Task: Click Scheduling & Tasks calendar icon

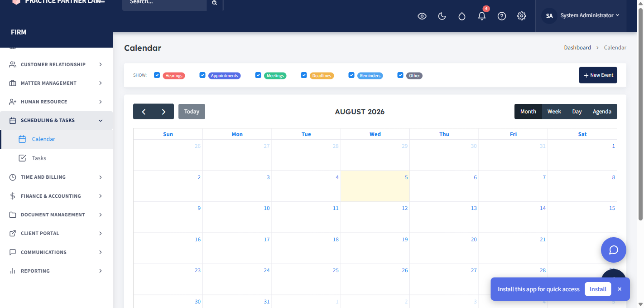Action: 13,120
